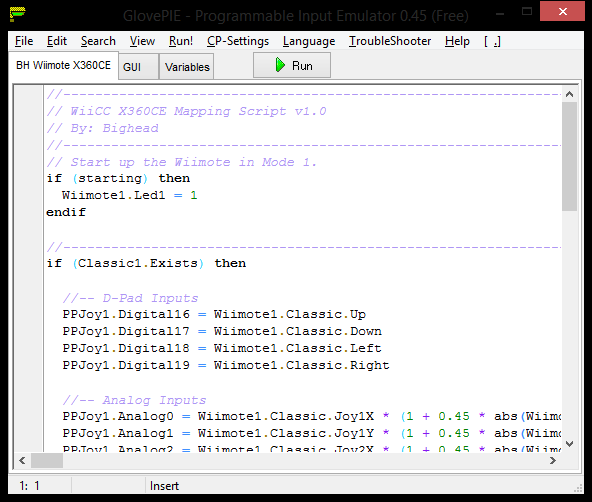Click the '1: 1' cursor position in status bar

(x=29, y=486)
